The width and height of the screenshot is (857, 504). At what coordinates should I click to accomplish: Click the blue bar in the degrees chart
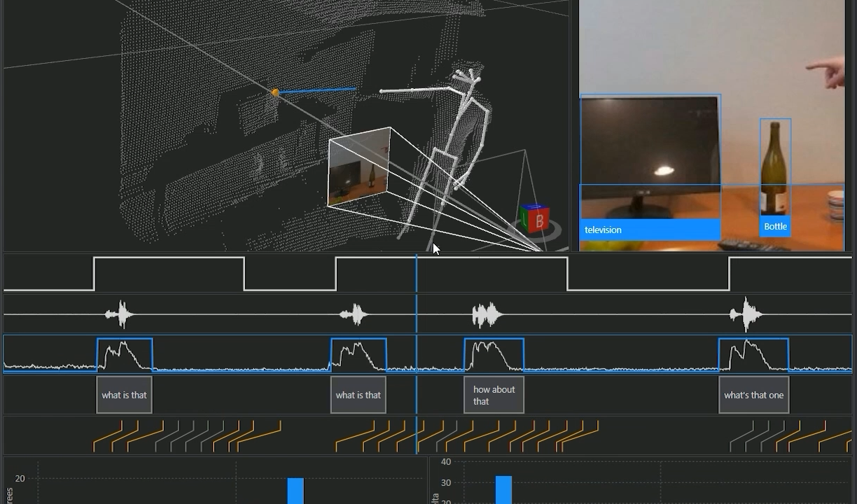pyautogui.click(x=295, y=490)
